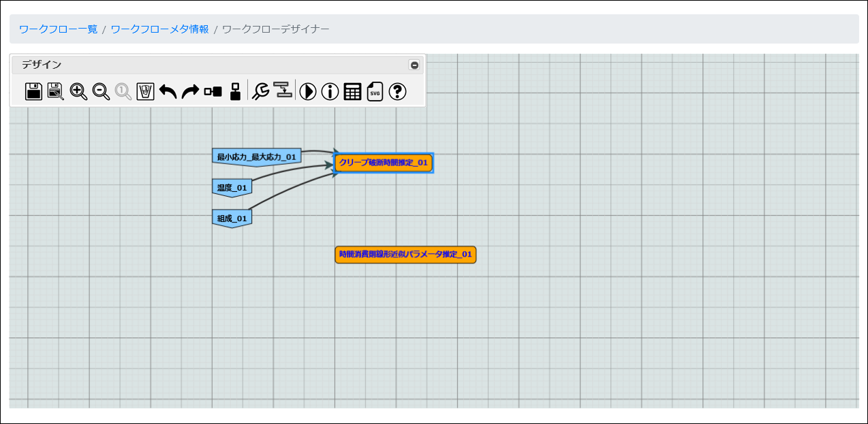Select the 時間消費則線形近似パラメータ推定_01 module node
The width and height of the screenshot is (868, 424).
coord(405,255)
